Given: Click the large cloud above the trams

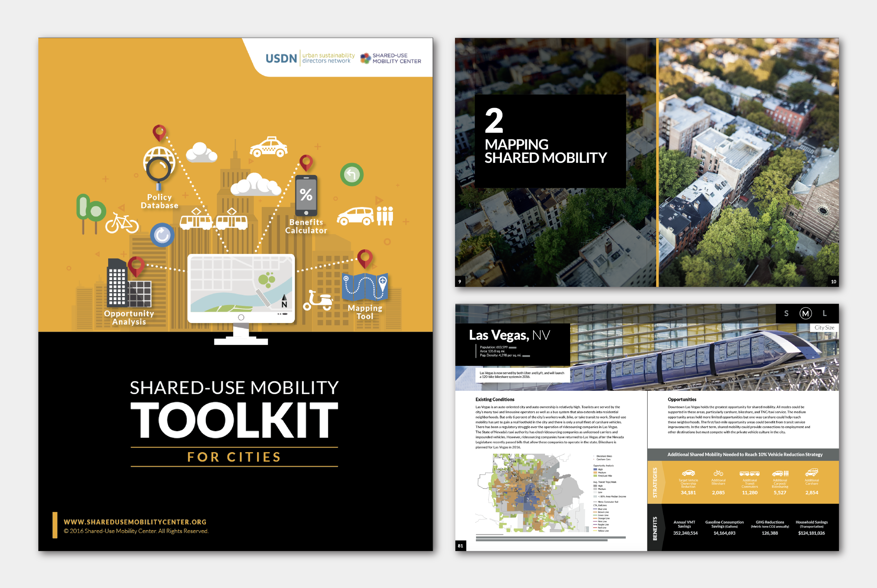Looking at the screenshot, I should tap(255, 184).
